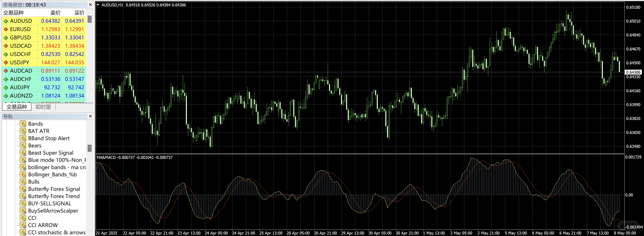Click the 卖价 column header
Viewport: 644px width, 236px height.
tap(55, 13)
